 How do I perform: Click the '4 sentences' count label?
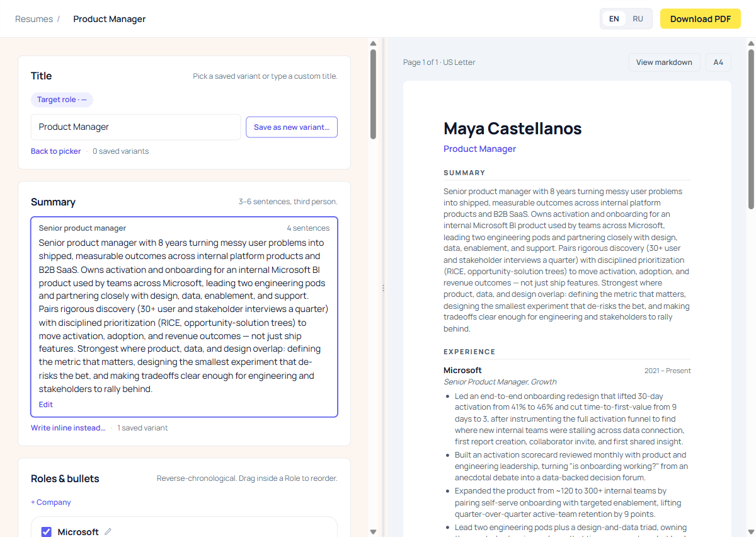pyautogui.click(x=308, y=228)
